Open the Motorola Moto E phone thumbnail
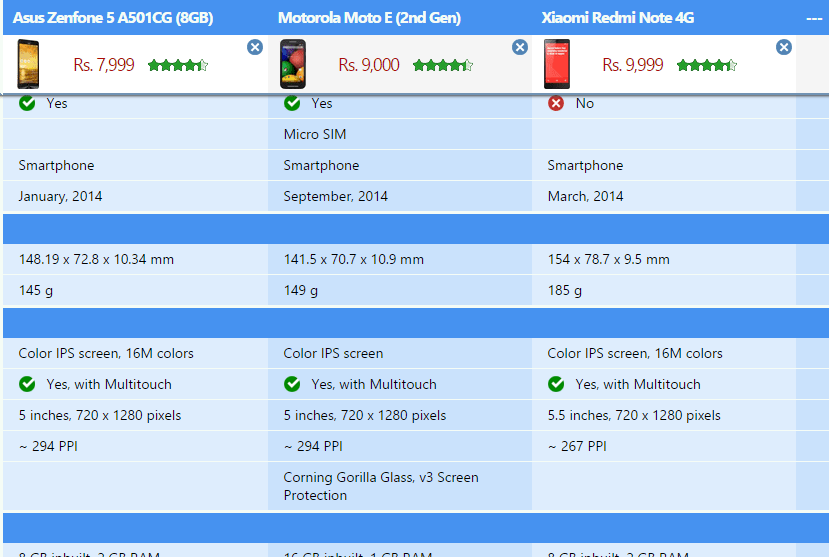Image resolution: width=829 pixels, height=557 pixels. 293,64
